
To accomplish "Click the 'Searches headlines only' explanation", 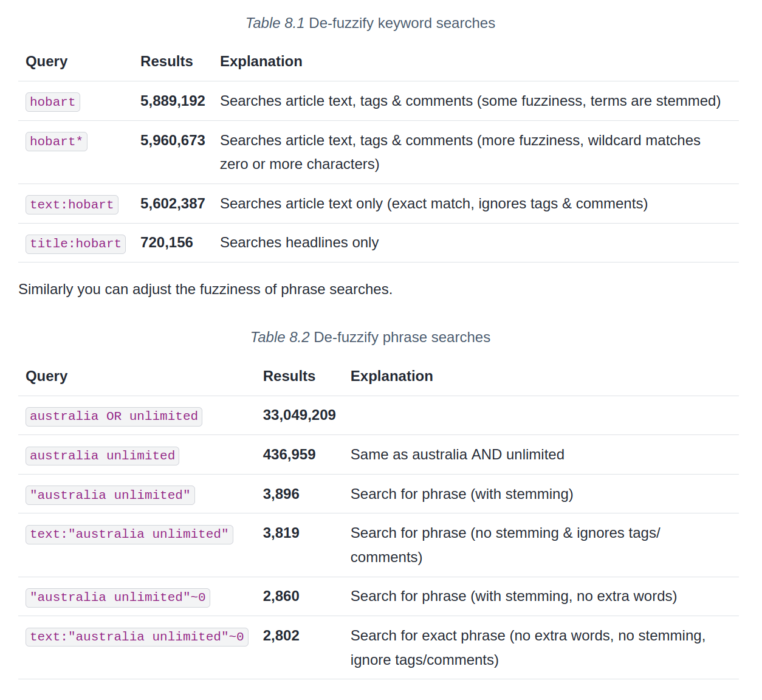I will click(299, 242).
